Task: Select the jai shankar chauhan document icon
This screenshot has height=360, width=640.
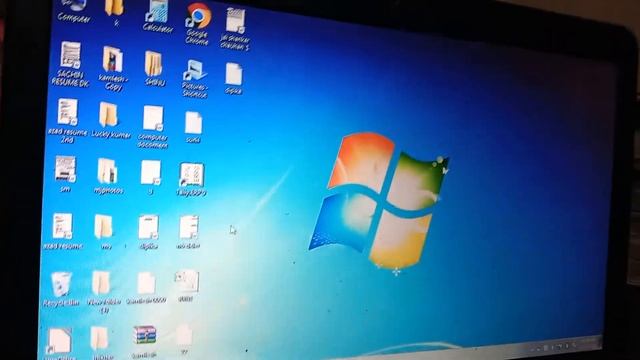Action: tap(235, 29)
